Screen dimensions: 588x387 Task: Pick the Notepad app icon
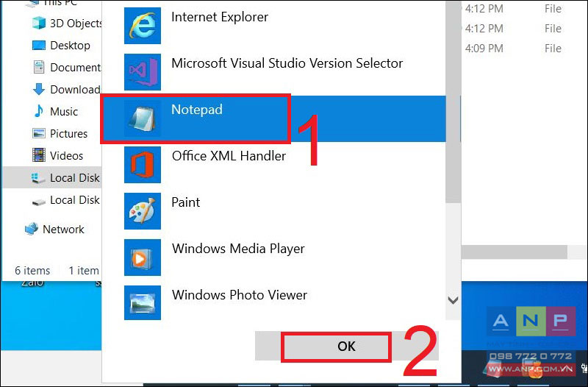pos(143,118)
